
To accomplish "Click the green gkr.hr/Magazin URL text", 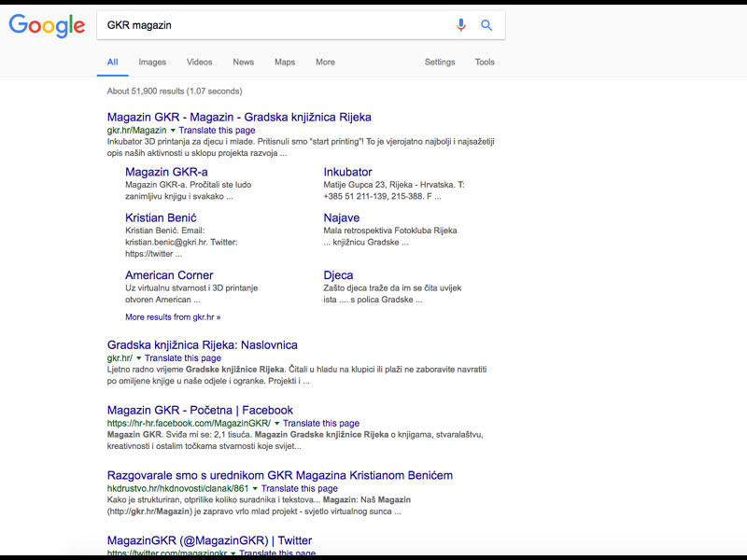I will (x=136, y=130).
